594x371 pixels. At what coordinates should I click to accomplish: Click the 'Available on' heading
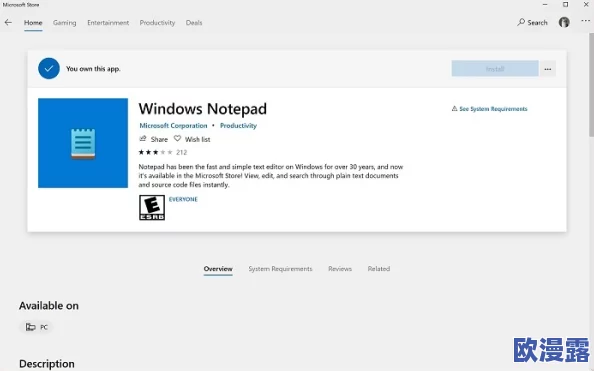[49, 306]
